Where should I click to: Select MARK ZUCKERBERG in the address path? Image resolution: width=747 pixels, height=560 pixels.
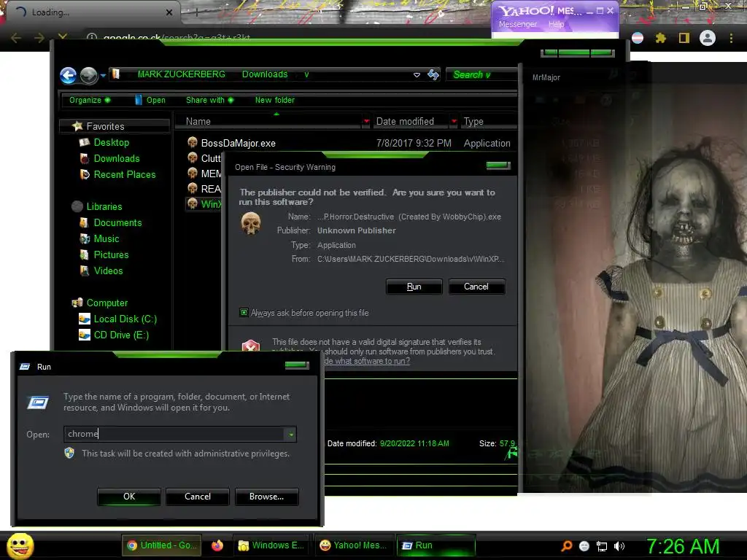181,74
